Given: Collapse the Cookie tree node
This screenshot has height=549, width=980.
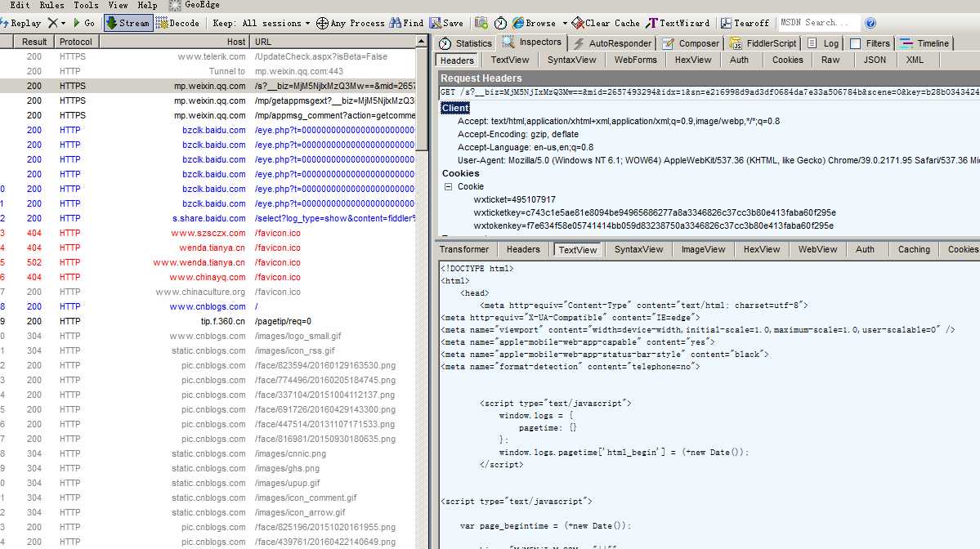Looking at the screenshot, I should (448, 186).
